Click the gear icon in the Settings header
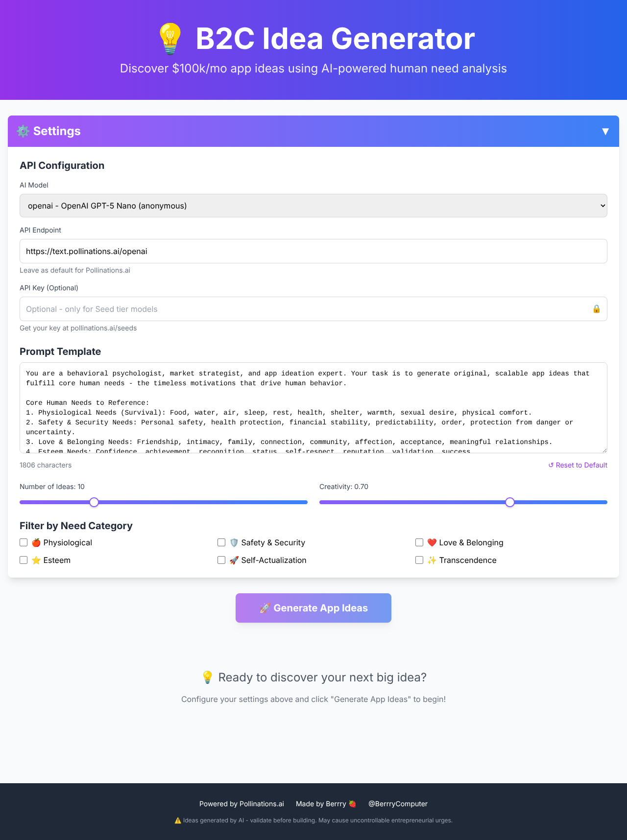The image size is (627, 840). [x=23, y=131]
